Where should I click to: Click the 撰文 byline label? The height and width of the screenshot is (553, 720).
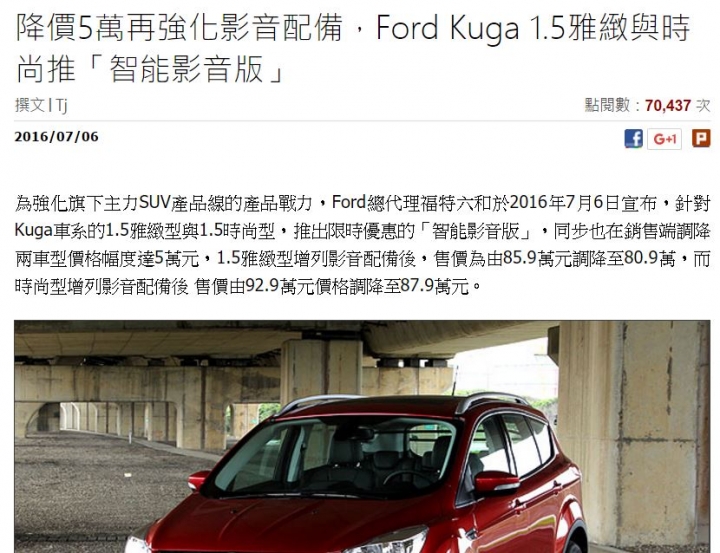[x=29, y=105]
